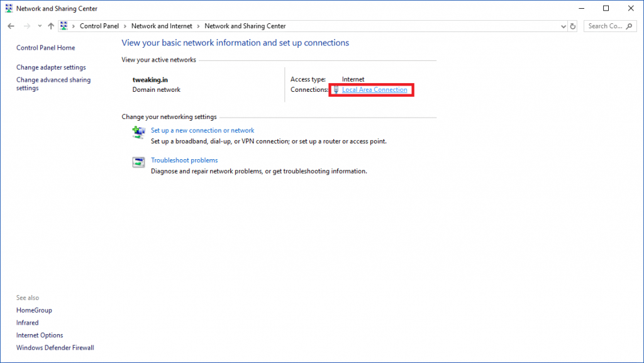Click the search magnifier icon
Image resolution: width=644 pixels, height=363 pixels.
click(629, 26)
